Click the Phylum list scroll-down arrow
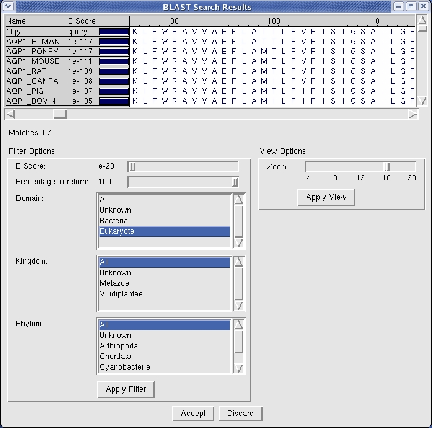Screen dimensions: 432x428 click(x=239, y=368)
